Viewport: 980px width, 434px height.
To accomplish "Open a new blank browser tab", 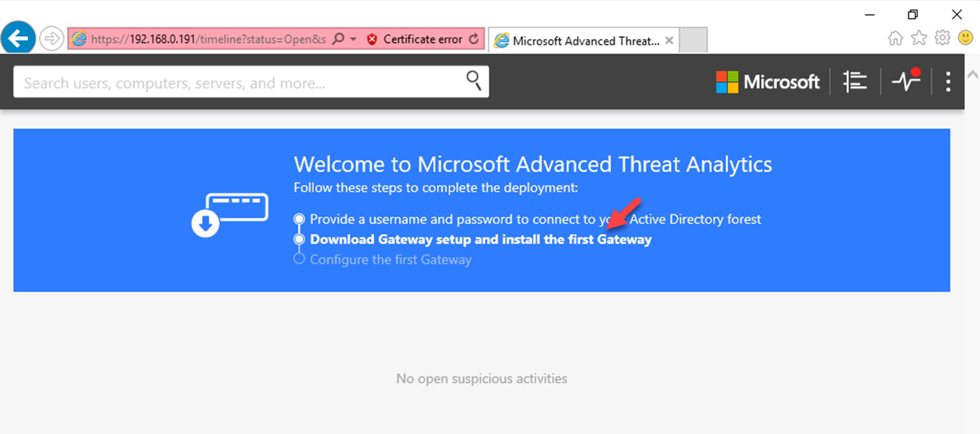I will pos(693,40).
